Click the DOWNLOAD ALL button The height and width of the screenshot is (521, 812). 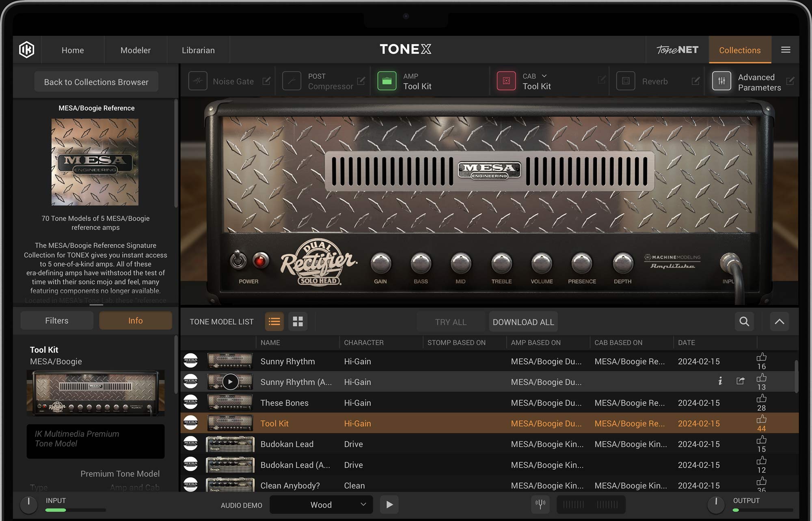523,321
